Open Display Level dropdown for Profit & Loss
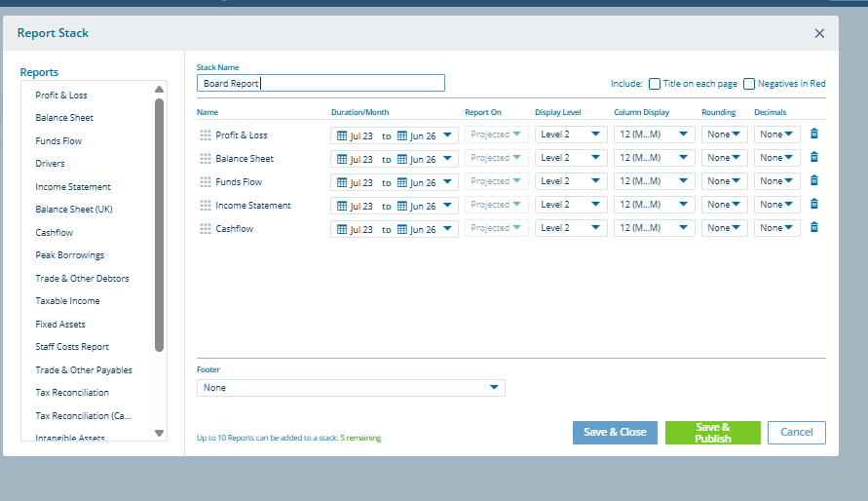The height and width of the screenshot is (501, 868). tap(571, 135)
